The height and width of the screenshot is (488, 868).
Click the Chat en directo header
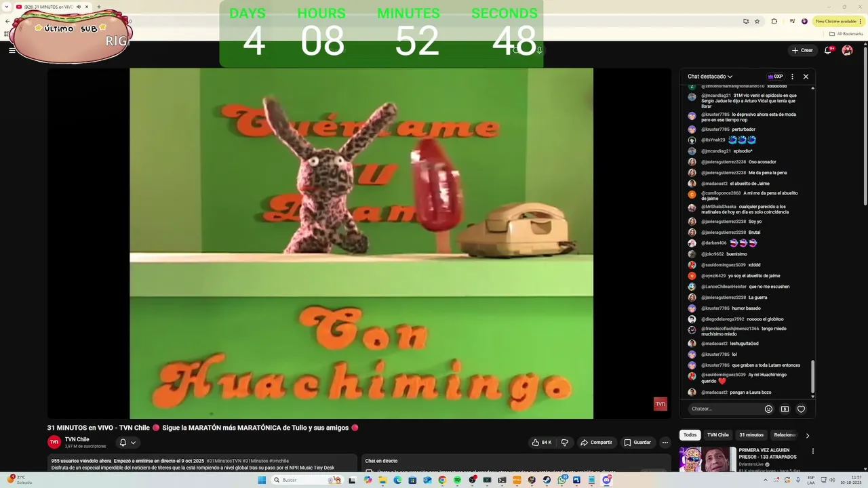(381, 461)
